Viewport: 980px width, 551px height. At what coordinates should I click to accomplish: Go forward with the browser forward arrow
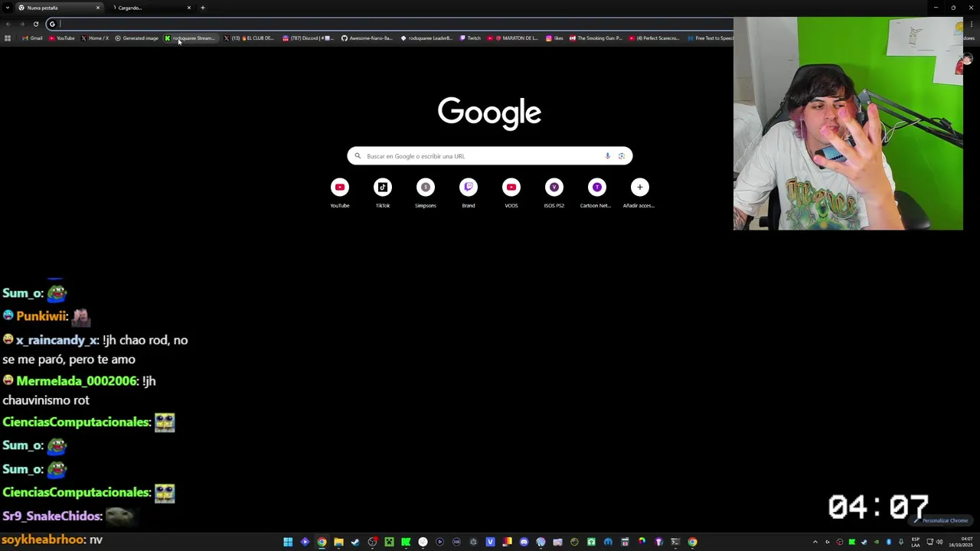point(21,24)
